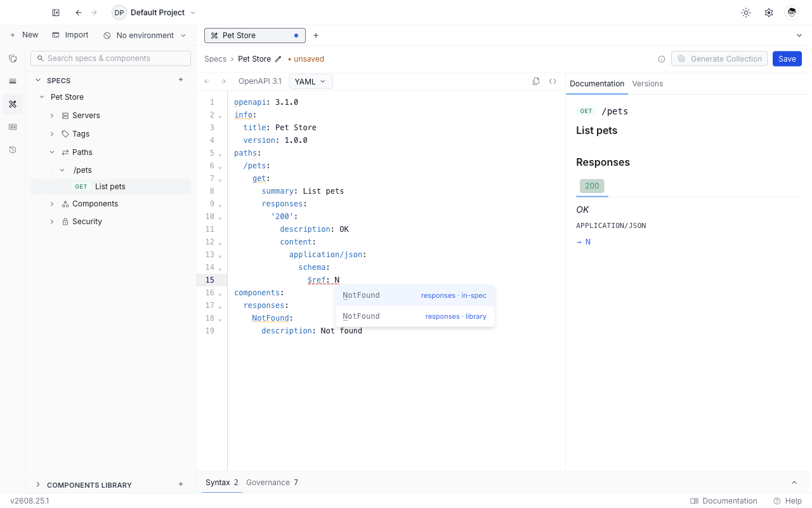812x508 pixels.
Task: Toggle the code view brackets icon
Action: click(x=553, y=81)
